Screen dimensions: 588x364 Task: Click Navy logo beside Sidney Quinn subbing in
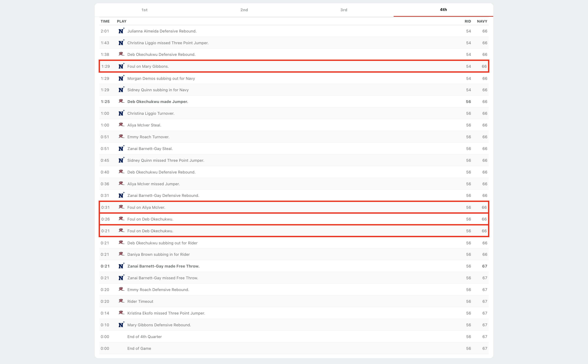(121, 90)
